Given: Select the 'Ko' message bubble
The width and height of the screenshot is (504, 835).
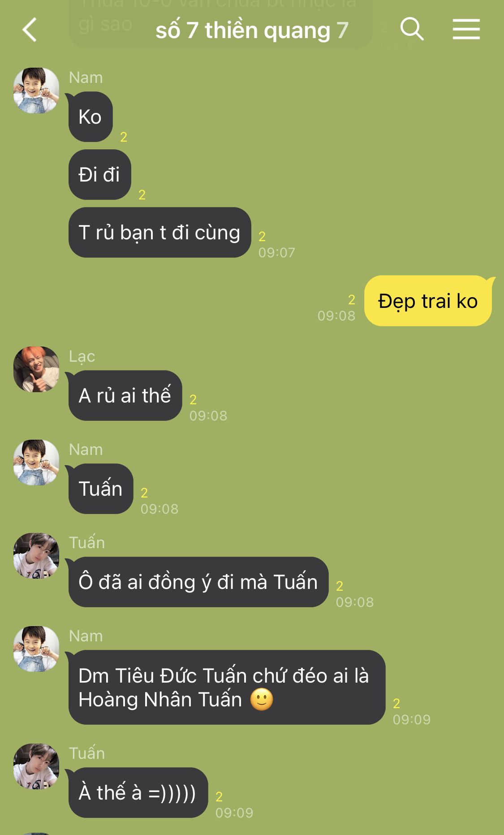Looking at the screenshot, I should click(90, 117).
